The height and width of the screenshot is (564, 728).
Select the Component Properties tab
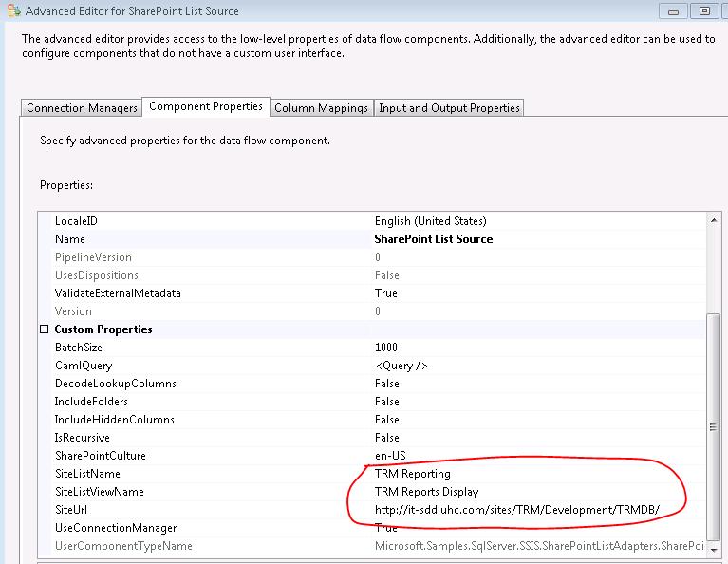click(x=206, y=106)
